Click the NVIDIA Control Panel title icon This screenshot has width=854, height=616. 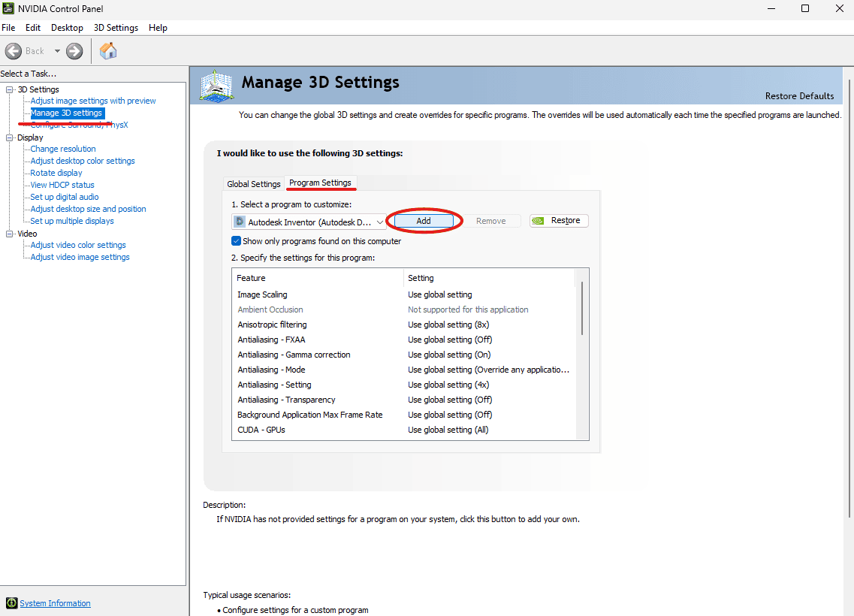[x=8, y=8]
